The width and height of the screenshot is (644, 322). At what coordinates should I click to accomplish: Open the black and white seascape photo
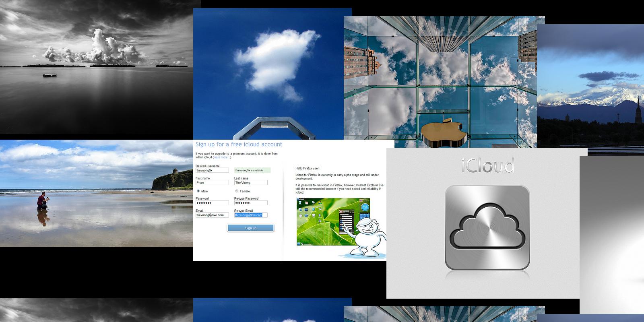click(97, 67)
